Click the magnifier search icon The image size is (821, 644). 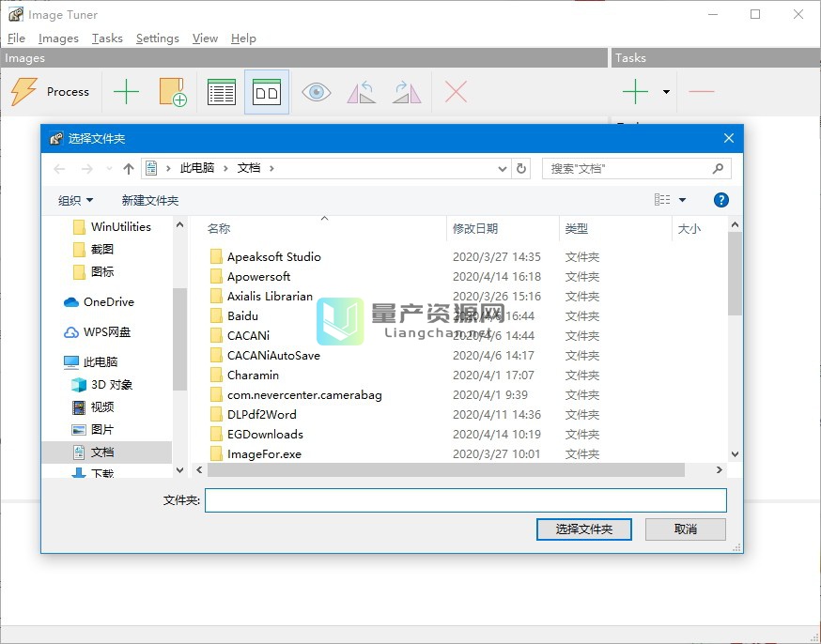tap(718, 168)
